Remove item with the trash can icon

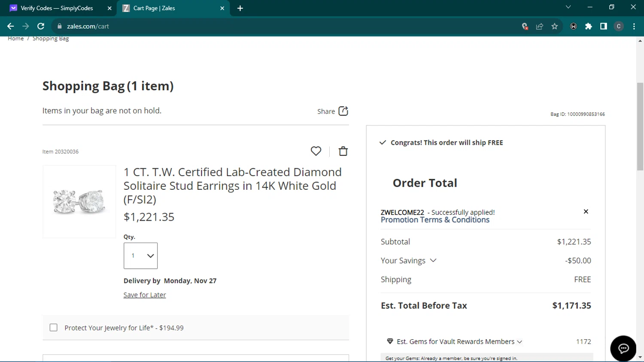pos(343,151)
